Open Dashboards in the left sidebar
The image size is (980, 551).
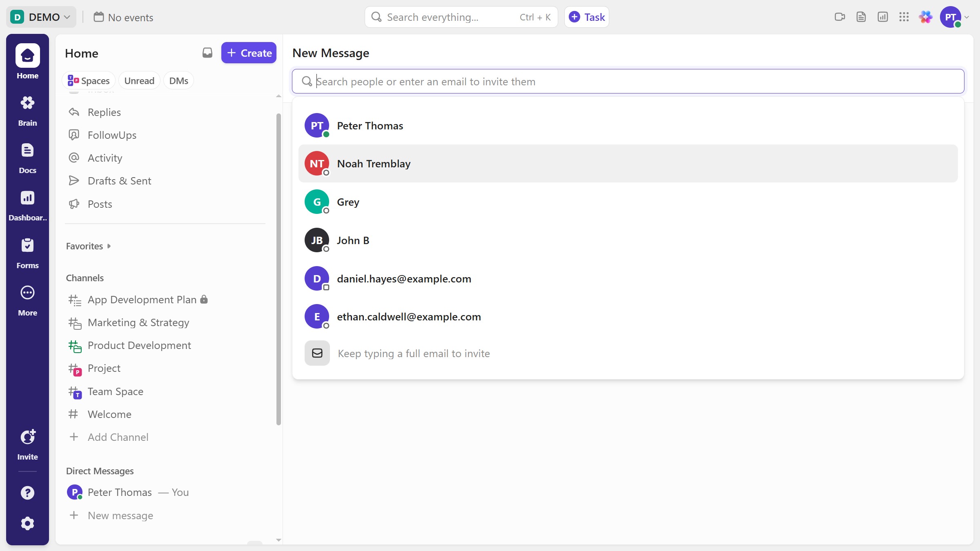27,205
